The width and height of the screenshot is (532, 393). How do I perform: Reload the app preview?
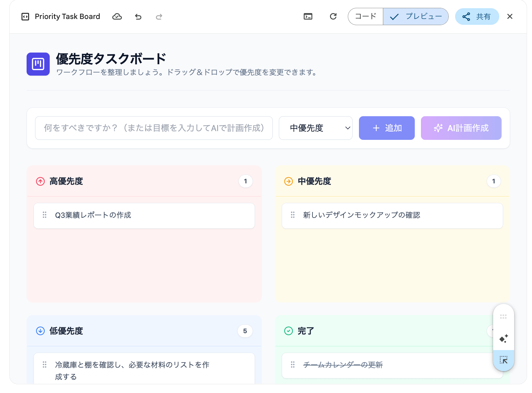tap(333, 17)
